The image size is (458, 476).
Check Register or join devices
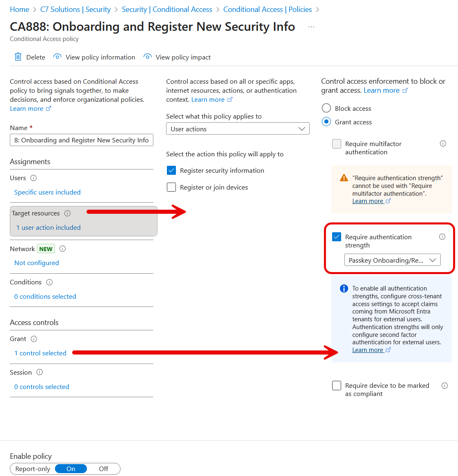point(171,188)
